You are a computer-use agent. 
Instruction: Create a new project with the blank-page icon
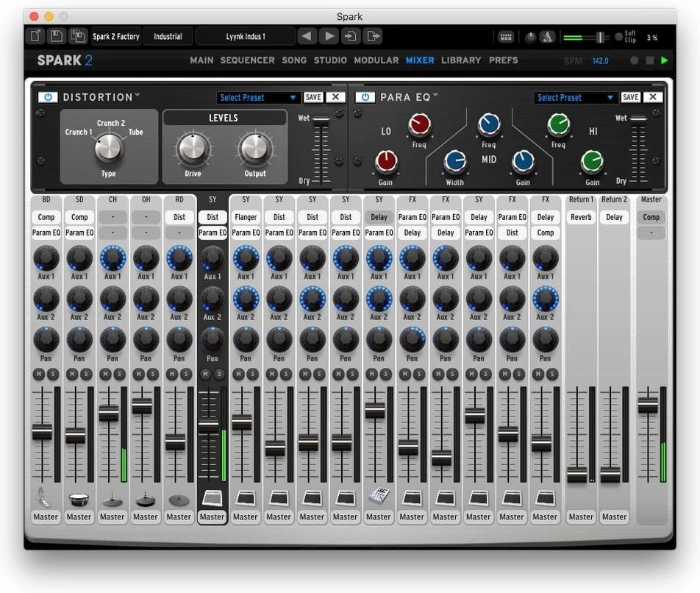[35, 36]
